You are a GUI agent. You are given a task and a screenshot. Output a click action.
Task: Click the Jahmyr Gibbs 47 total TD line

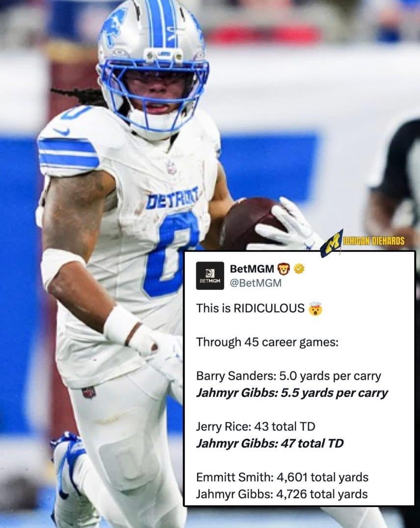[270, 444]
